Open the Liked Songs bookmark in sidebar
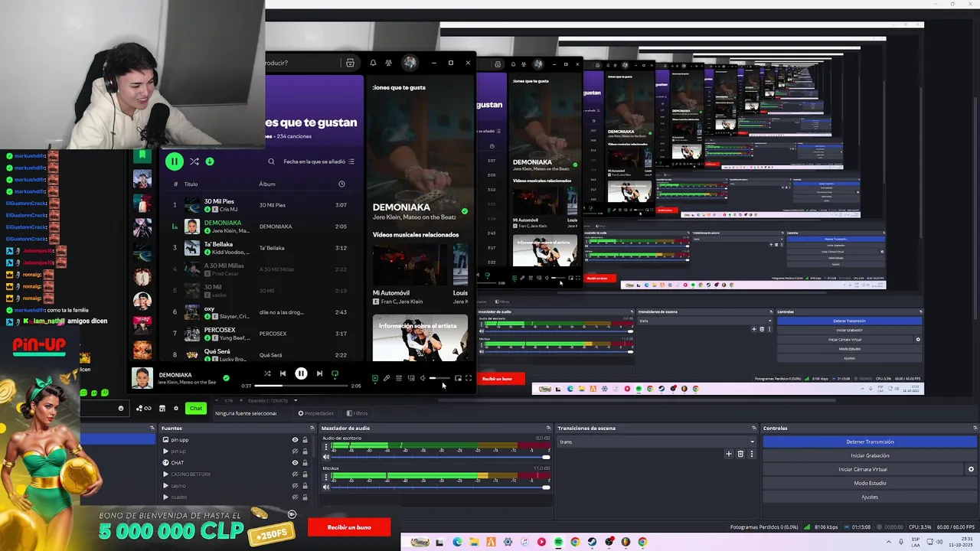This screenshot has width=980, height=551. point(142,155)
